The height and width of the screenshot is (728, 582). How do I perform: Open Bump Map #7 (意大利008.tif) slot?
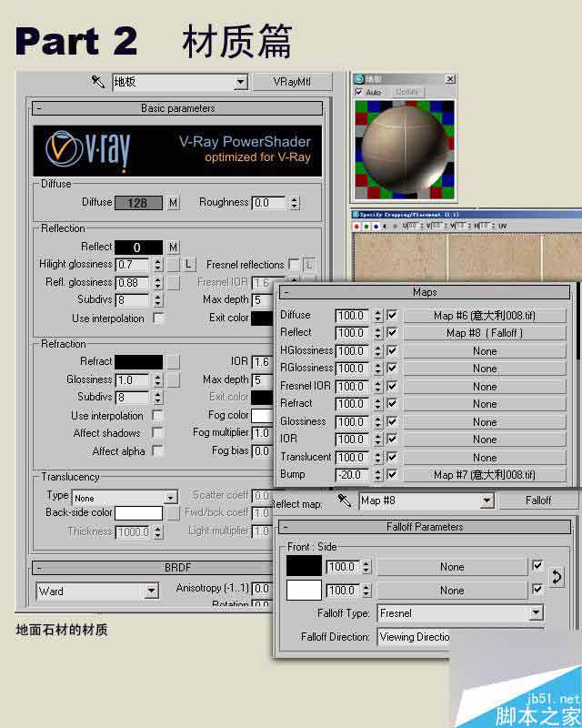coord(485,475)
